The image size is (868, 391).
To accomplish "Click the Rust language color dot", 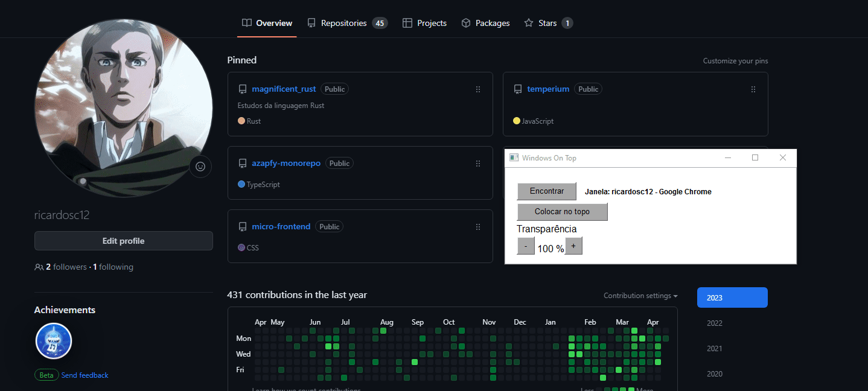I will [241, 121].
